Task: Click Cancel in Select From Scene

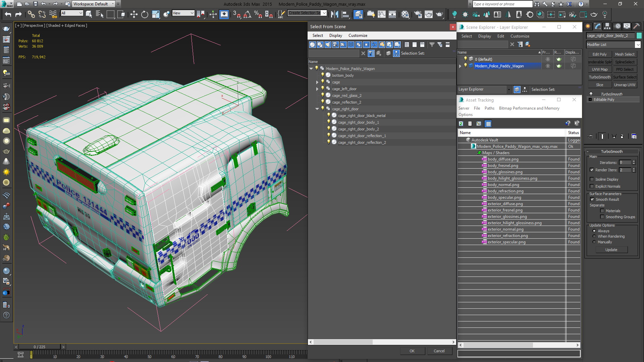Action: click(x=439, y=351)
